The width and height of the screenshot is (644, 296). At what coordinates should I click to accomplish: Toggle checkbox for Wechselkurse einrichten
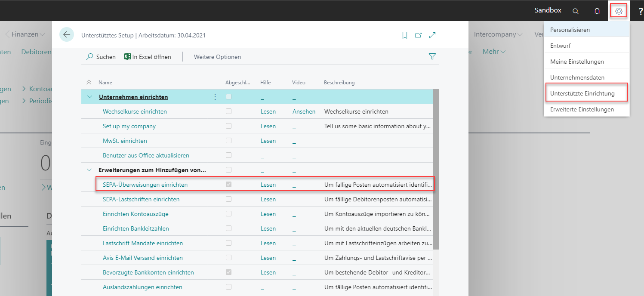coord(228,111)
